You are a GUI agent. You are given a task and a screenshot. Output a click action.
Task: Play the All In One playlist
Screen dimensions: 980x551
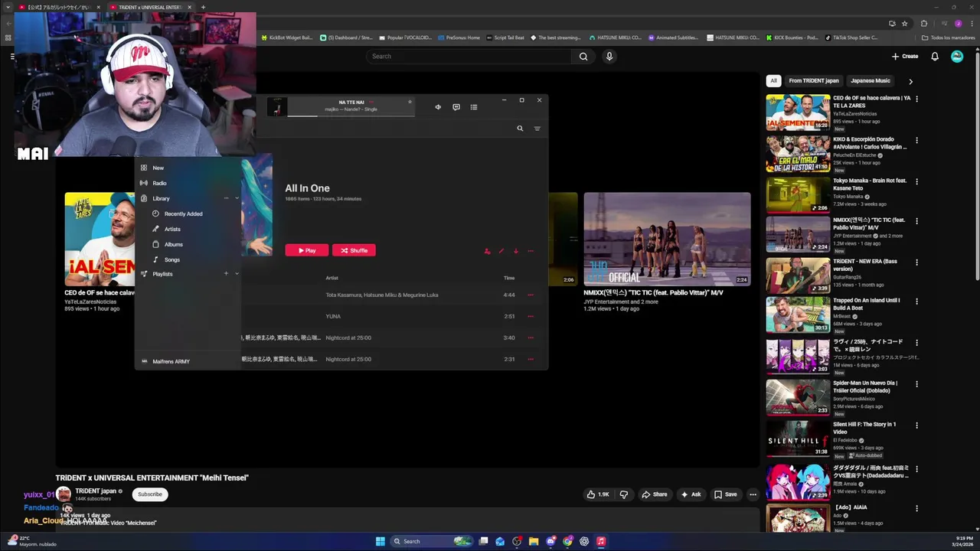pyautogui.click(x=307, y=250)
